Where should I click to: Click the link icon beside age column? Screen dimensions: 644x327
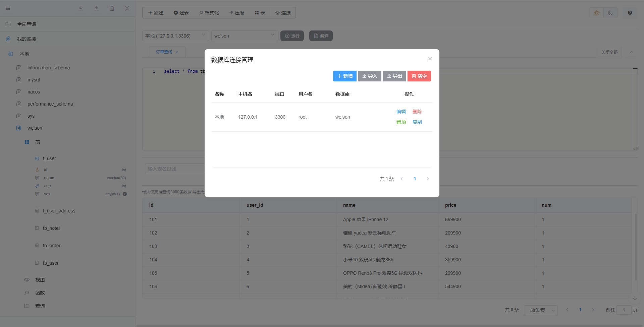[37, 186]
